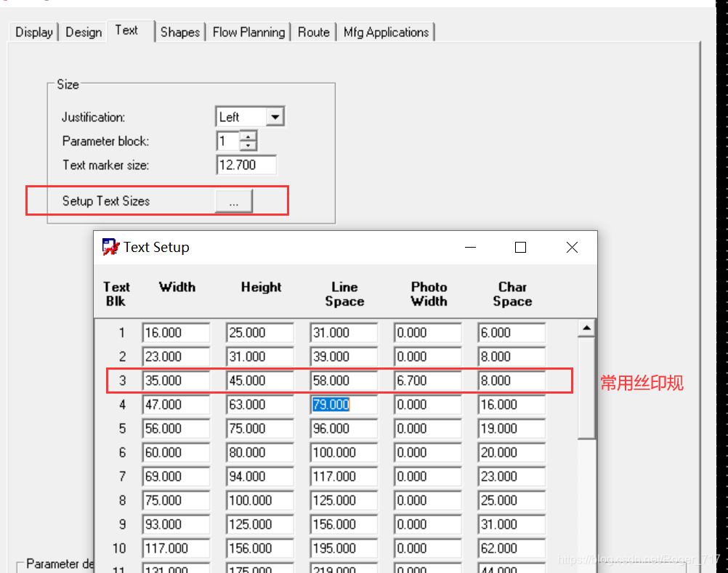The height and width of the screenshot is (573, 728).
Task: Select the Shapes tab
Action: point(180,32)
